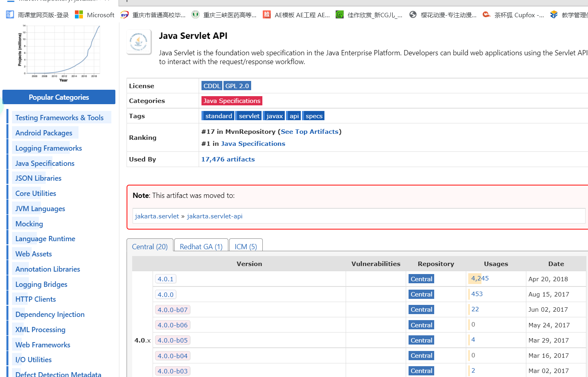
Task: Open Language Runtime category
Action: click(x=45, y=238)
